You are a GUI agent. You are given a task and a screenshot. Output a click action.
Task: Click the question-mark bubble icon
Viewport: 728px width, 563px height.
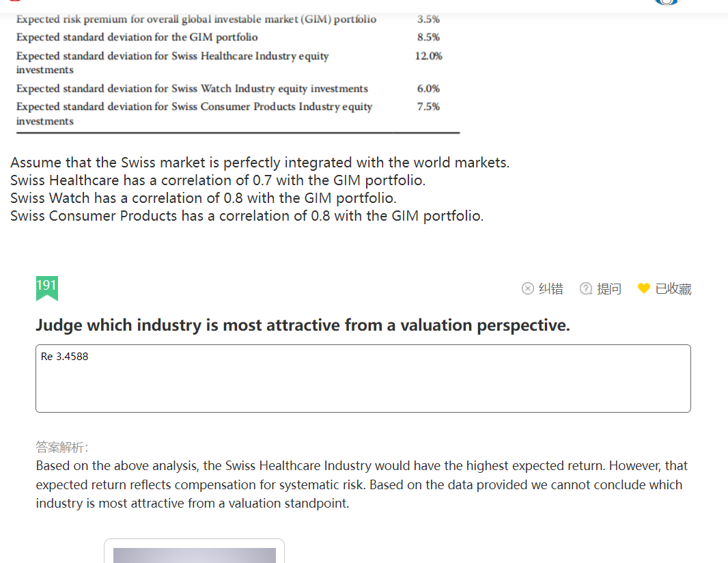[586, 288]
